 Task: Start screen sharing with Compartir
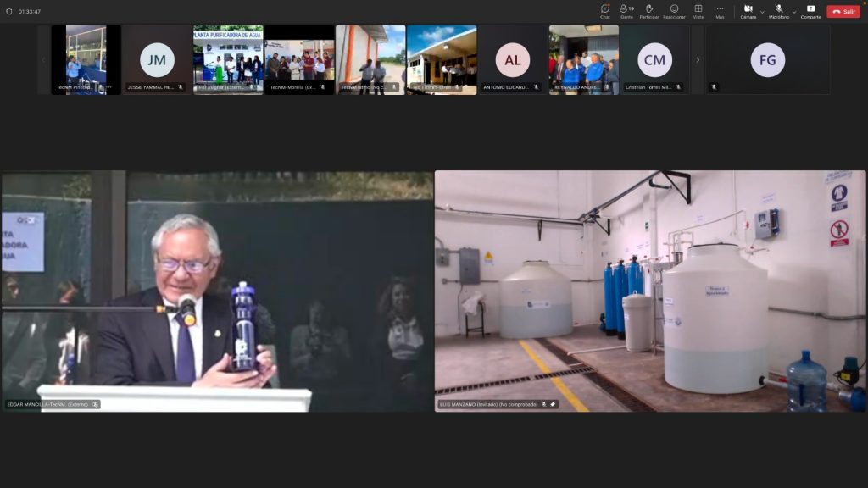click(810, 11)
